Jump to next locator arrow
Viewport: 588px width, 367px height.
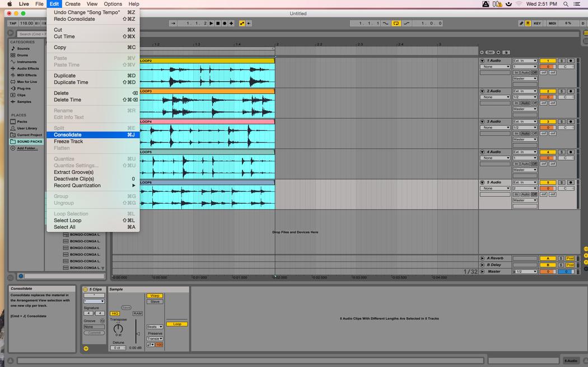tap(498, 53)
